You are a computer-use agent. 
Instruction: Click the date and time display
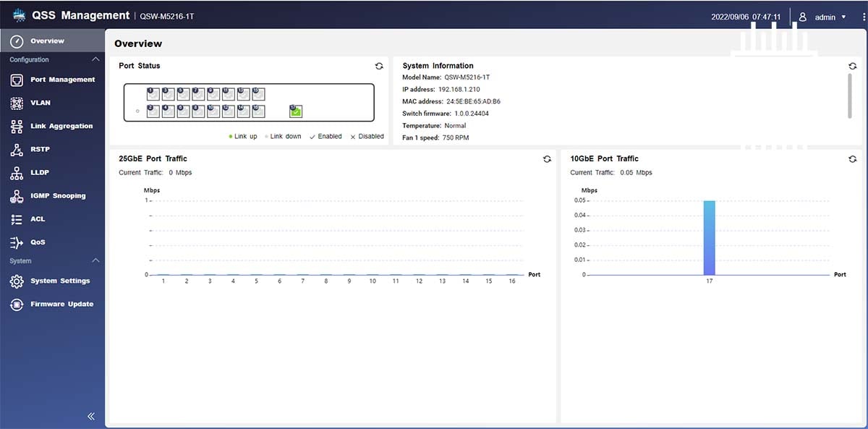(x=746, y=17)
